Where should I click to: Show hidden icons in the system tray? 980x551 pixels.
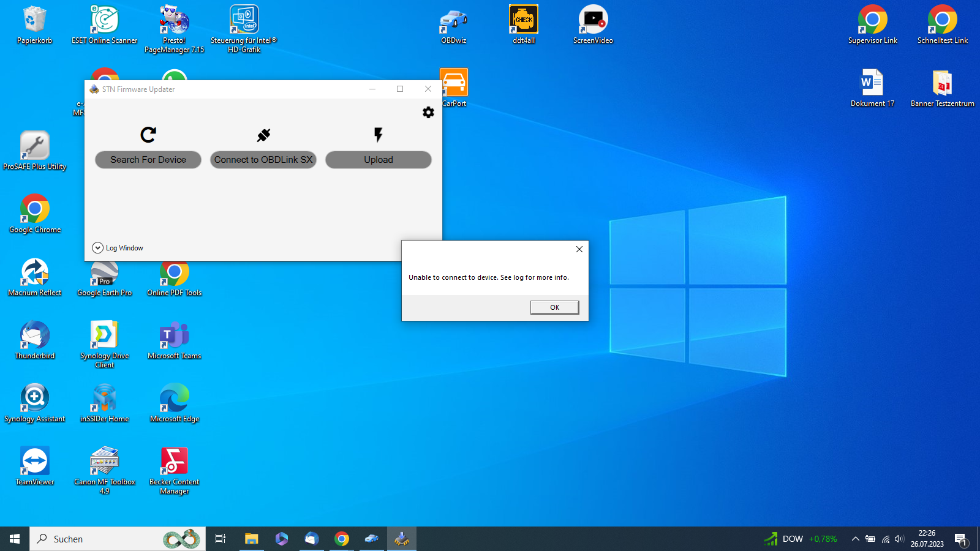(856, 539)
